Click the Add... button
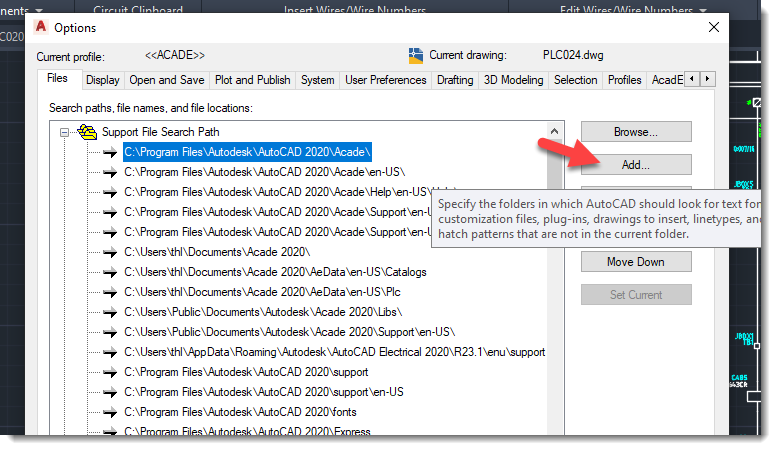The width and height of the screenshot is (776, 450). click(636, 164)
